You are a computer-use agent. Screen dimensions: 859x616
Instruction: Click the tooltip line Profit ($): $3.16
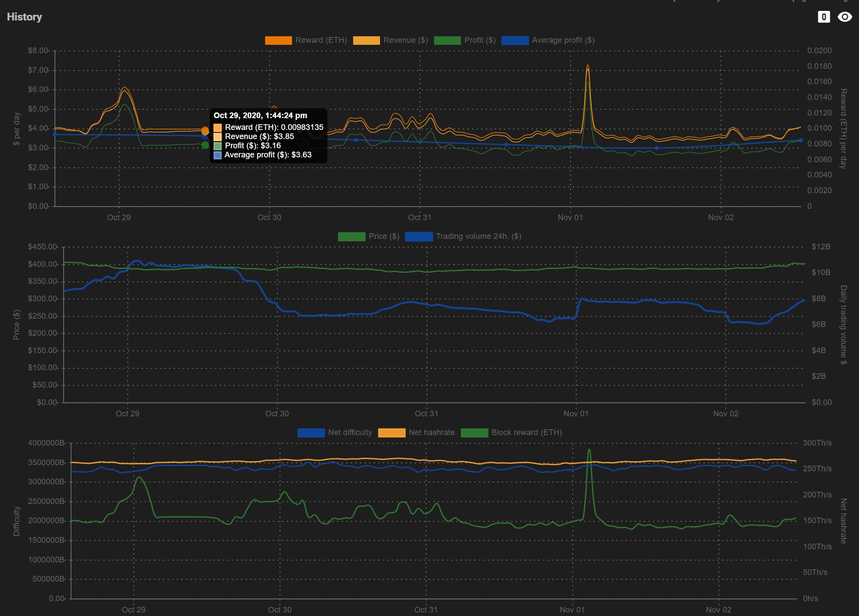tap(253, 146)
